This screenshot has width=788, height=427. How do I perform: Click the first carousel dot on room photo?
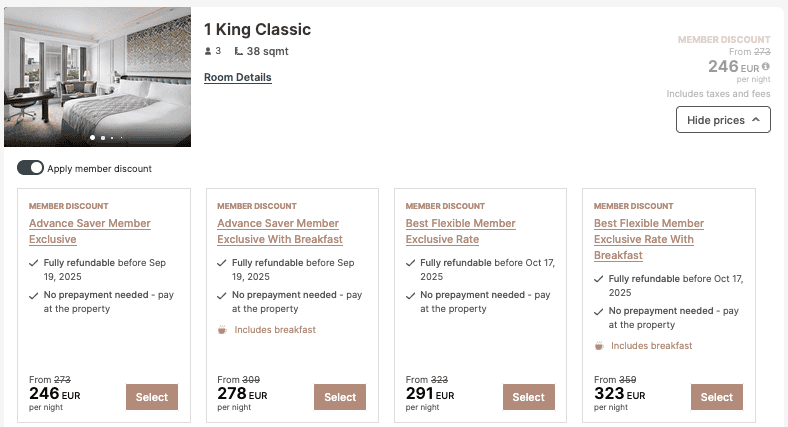tap(92, 137)
